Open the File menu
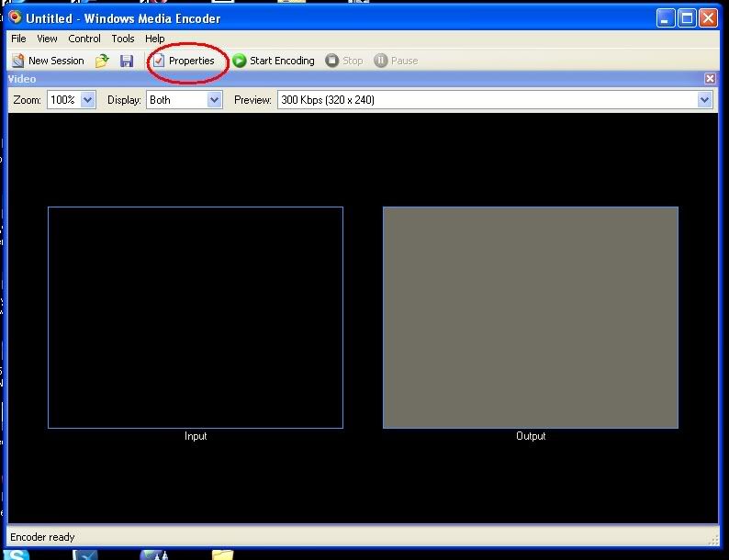Viewport: 729px width, 560px height. [x=18, y=39]
